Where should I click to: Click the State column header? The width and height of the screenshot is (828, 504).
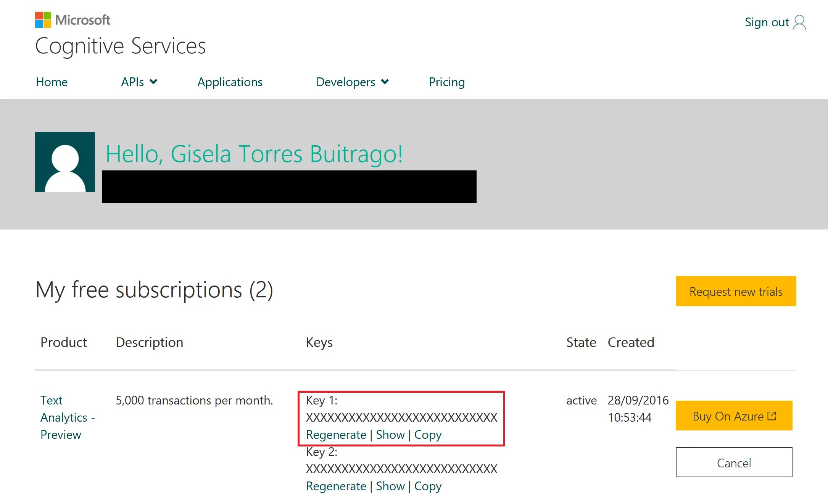[581, 342]
